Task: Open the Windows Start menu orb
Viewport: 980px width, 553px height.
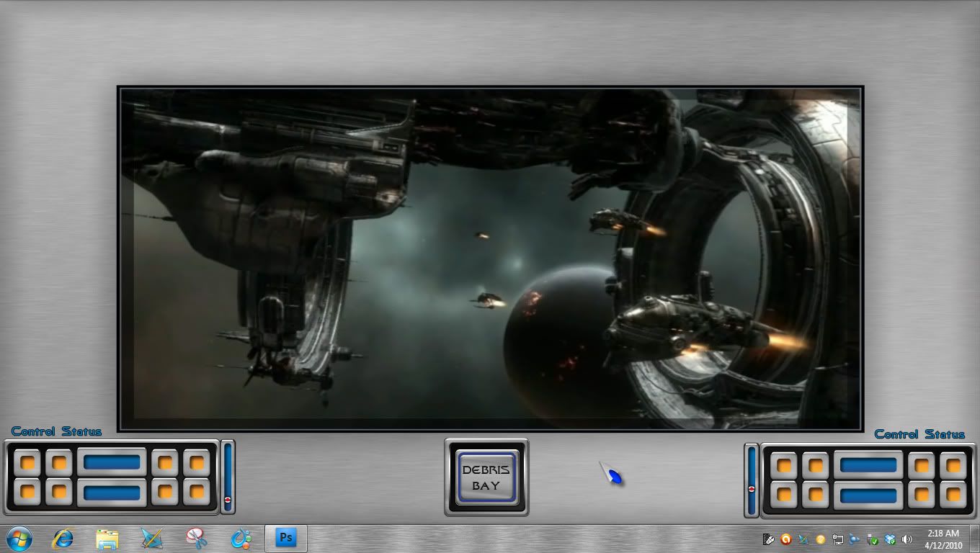Action: [x=19, y=539]
